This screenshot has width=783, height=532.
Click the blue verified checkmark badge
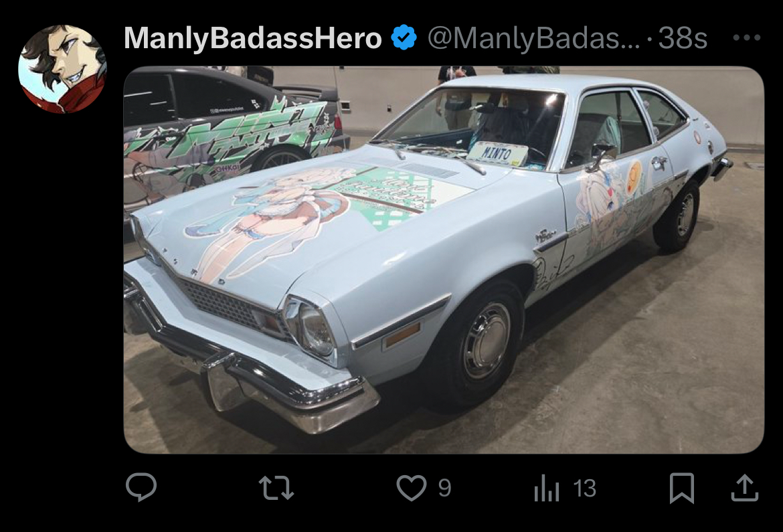(x=404, y=37)
